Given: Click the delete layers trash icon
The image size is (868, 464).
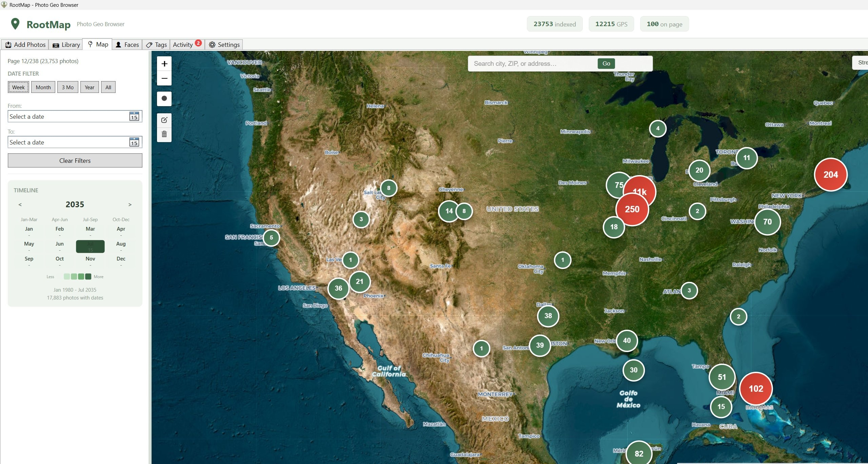Looking at the screenshot, I should point(164,134).
